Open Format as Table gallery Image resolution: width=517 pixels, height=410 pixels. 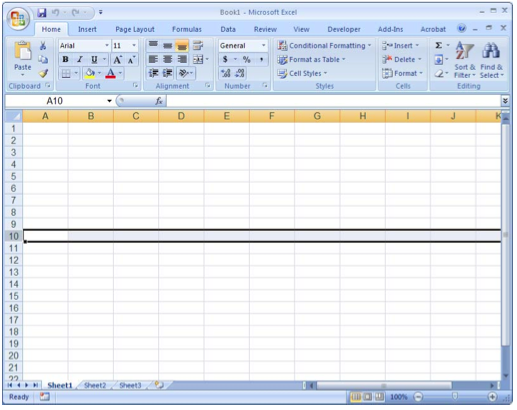pos(311,59)
